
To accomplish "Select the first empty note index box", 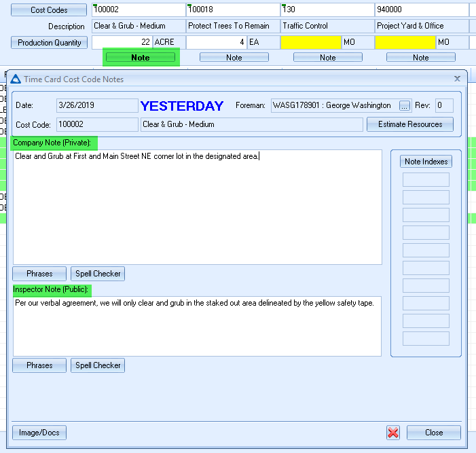I will pyautogui.click(x=426, y=179).
